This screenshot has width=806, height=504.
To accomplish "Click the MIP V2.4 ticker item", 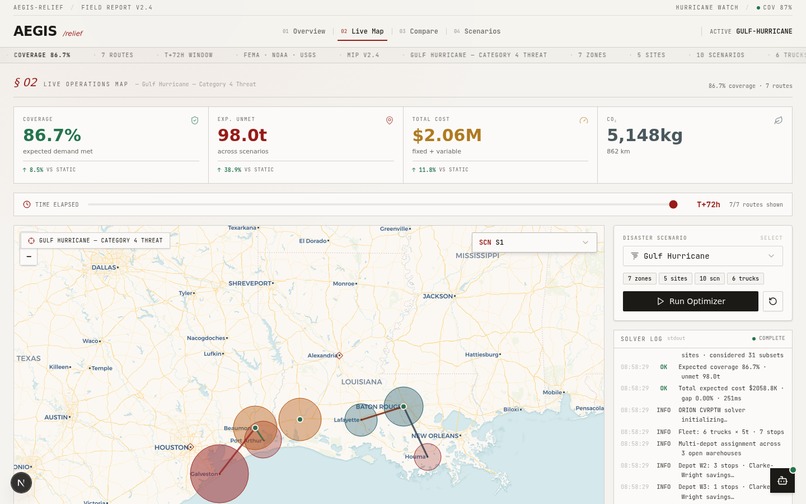I will click(x=363, y=55).
